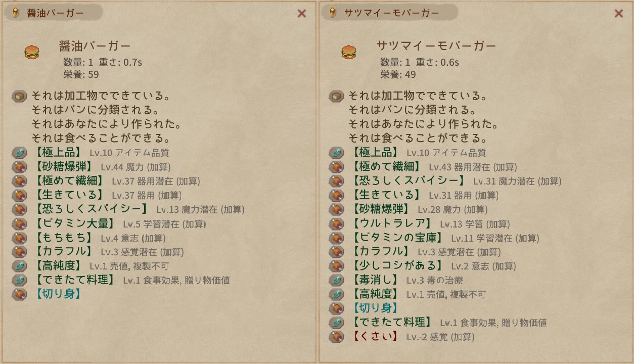This screenshot has width=634, height=364.
Task: Click the pin icon in サツマイーモバーガー title
Action: pyautogui.click(x=333, y=13)
